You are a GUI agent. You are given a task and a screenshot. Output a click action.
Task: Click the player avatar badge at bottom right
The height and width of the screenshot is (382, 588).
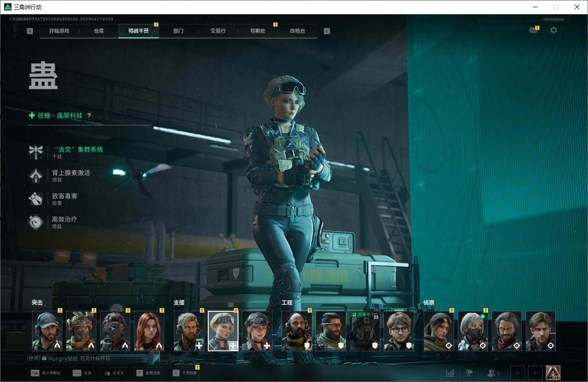tap(553, 372)
